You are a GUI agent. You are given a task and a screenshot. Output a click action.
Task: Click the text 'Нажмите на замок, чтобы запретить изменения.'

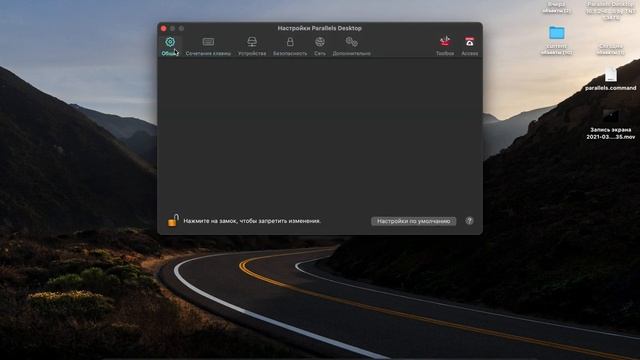point(252,221)
